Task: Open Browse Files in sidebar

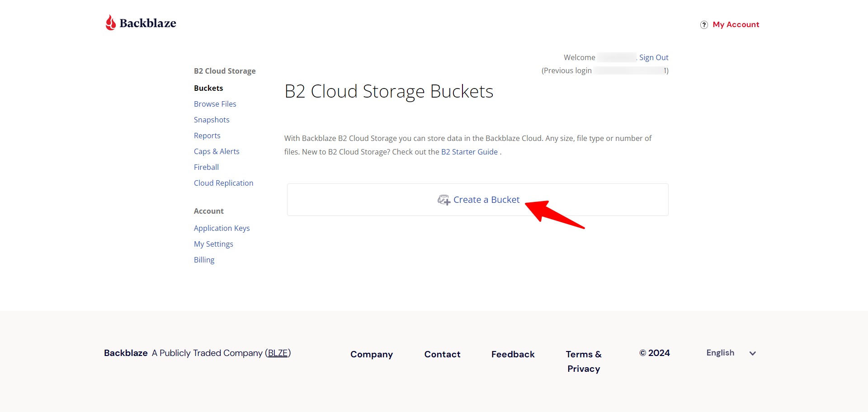Action: [215, 104]
